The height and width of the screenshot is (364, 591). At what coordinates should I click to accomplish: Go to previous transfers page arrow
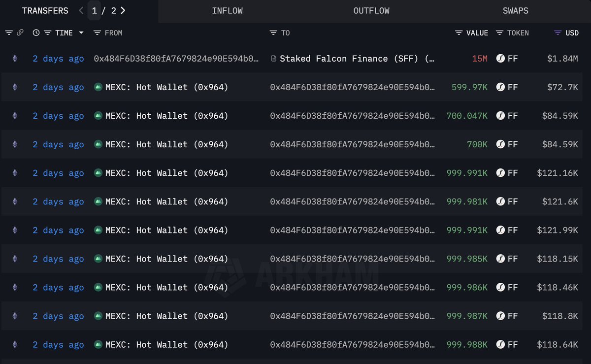[81, 10]
